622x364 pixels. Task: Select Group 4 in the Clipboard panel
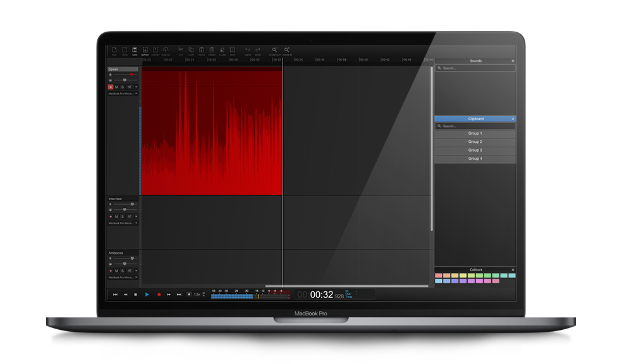pos(475,159)
